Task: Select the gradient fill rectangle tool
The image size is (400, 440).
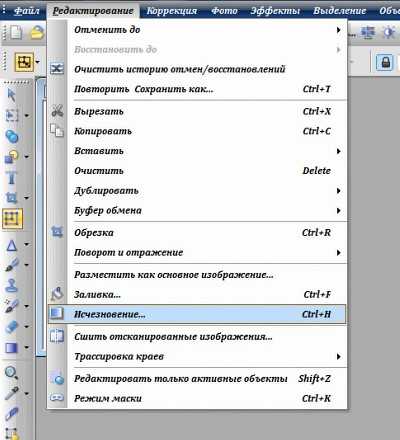Action: pos(12,347)
